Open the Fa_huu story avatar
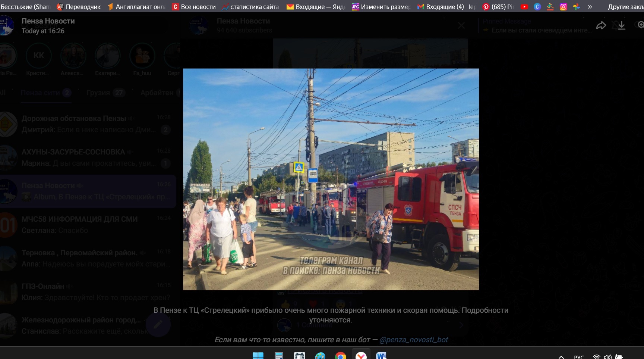This screenshot has height=359, width=644. (x=142, y=54)
